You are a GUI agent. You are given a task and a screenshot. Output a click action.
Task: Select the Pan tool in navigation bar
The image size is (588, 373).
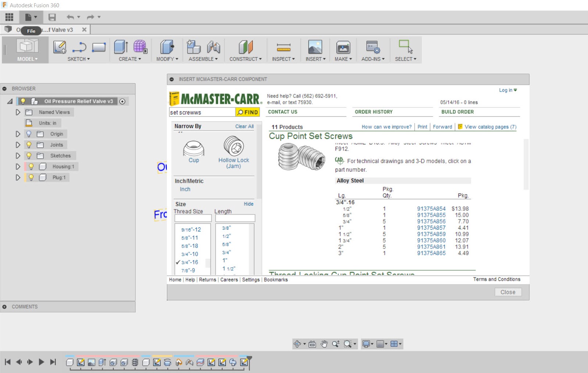point(324,344)
